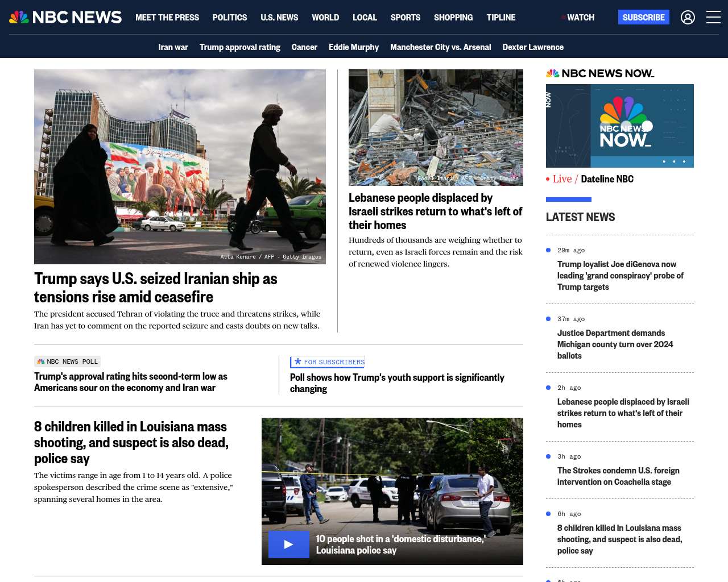Open the NBC News Now live stream thumbnail
Screen dimensions: 728x582
click(x=619, y=126)
